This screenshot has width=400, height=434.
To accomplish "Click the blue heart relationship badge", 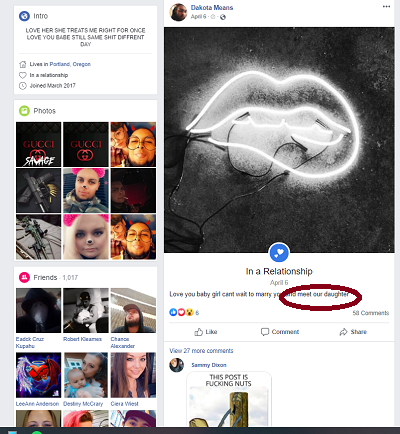I will point(279,253).
